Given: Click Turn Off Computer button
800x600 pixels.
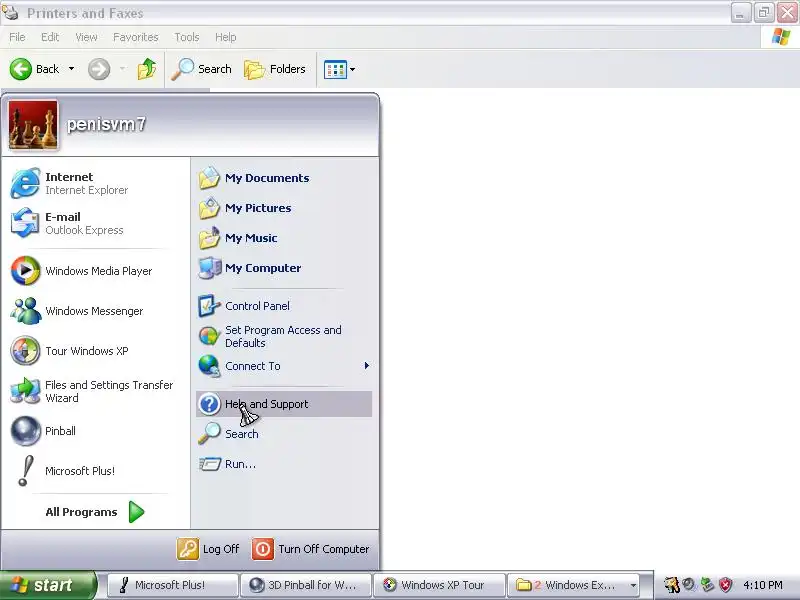Looking at the screenshot, I should (x=311, y=549).
